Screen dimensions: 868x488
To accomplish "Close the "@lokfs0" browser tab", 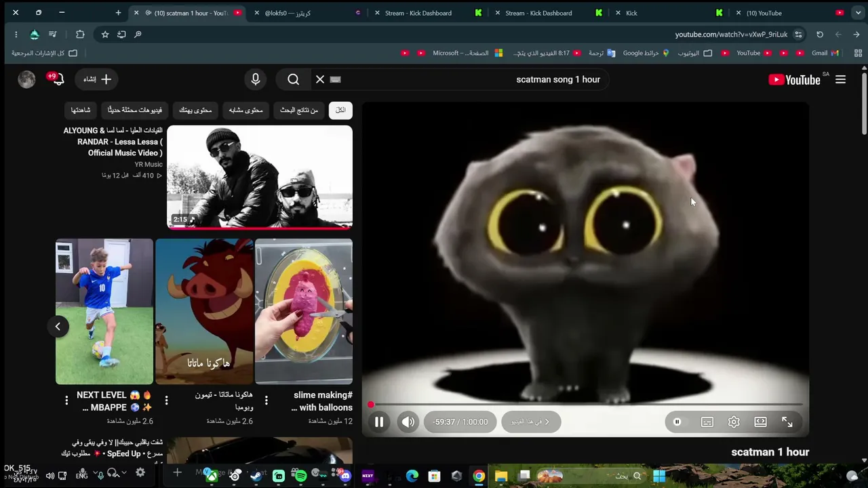I will (x=257, y=13).
